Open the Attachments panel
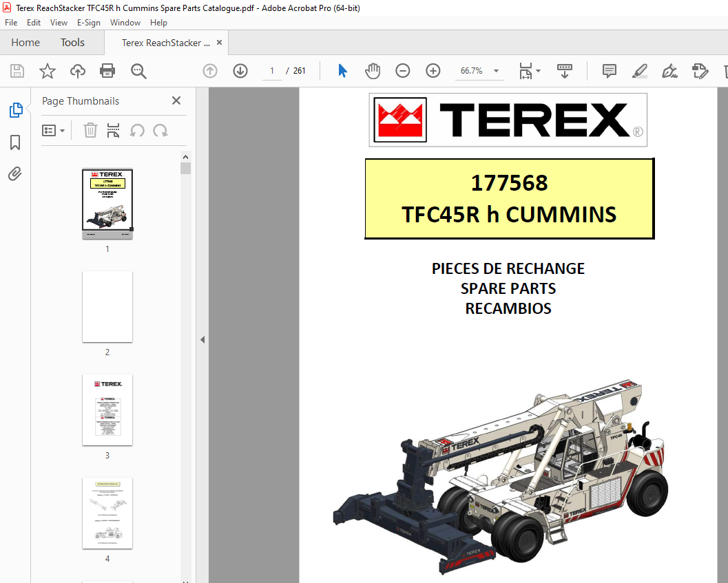This screenshot has width=728, height=583. (x=15, y=174)
